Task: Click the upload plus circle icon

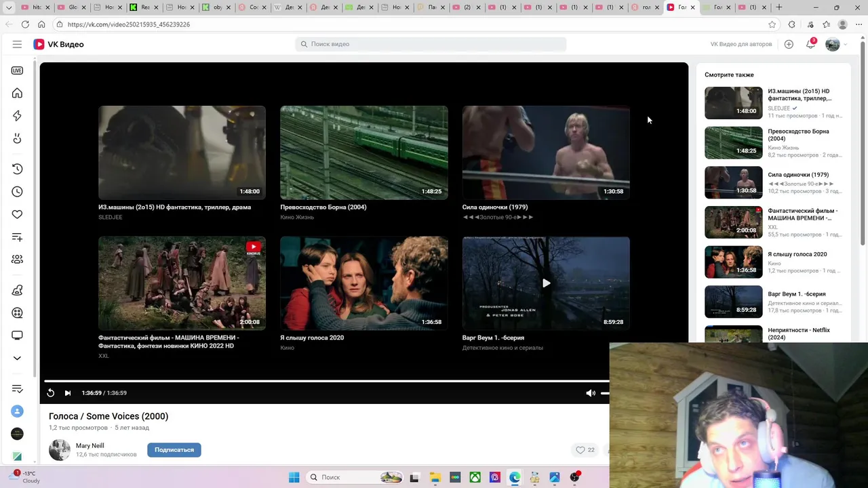Action: pos(789,44)
